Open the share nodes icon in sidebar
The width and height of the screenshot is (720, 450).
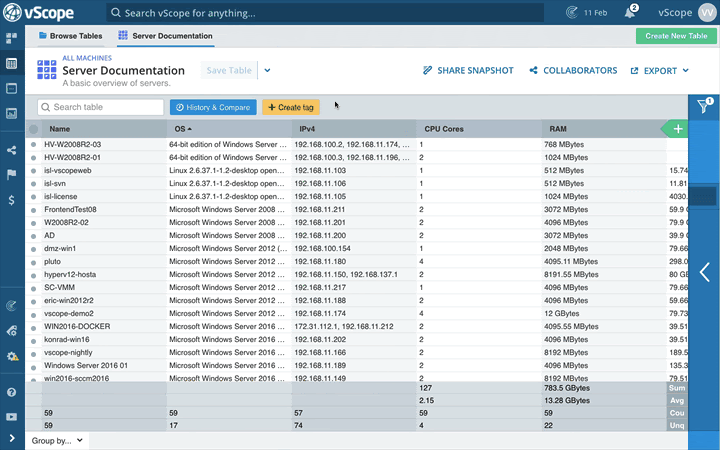click(11, 150)
